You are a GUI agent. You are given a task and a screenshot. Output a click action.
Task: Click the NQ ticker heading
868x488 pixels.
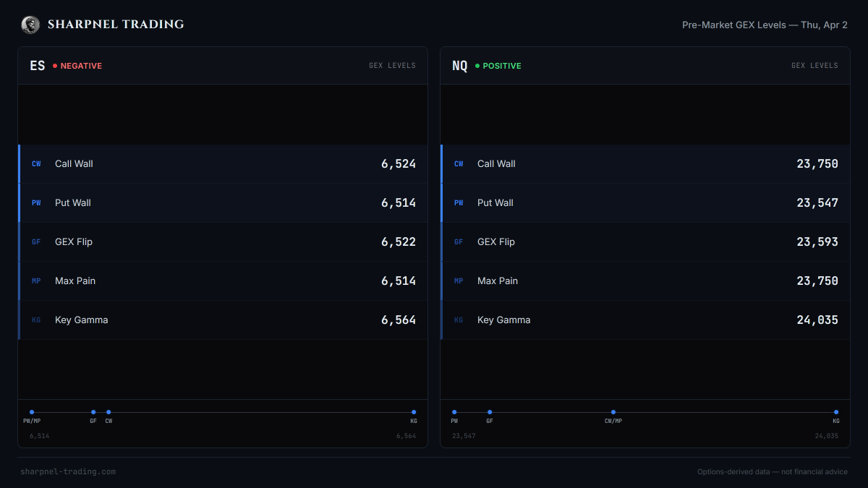[x=460, y=66]
